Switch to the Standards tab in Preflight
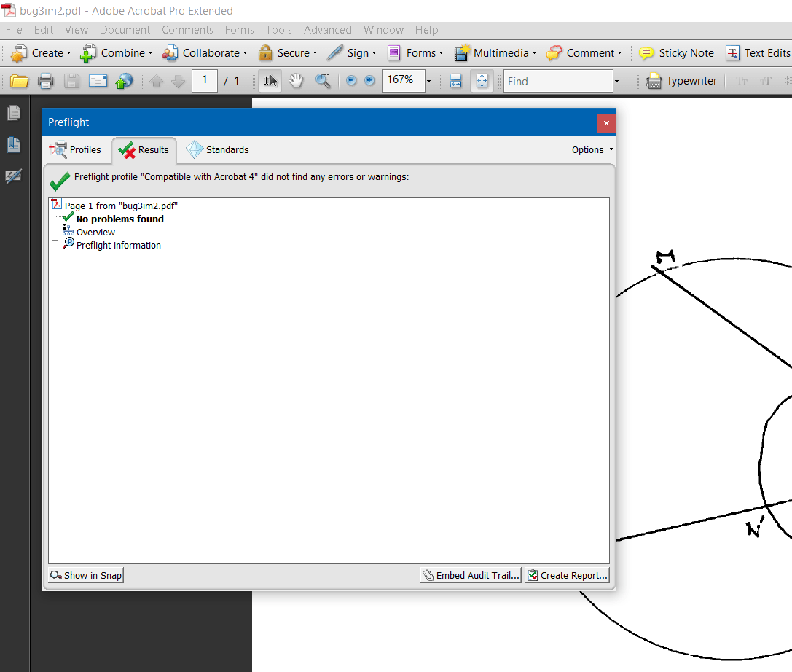Screen dimensions: 792x672 coord(216,150)
